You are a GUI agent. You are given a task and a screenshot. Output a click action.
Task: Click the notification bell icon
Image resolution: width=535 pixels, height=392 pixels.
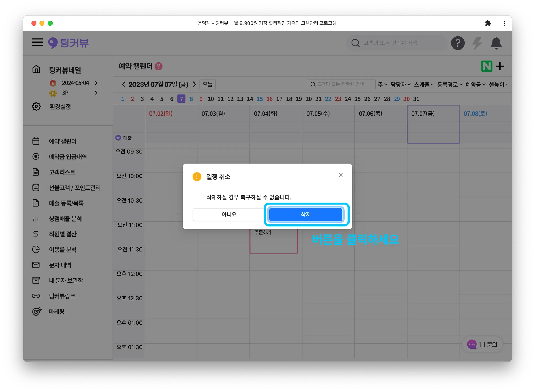click(496, 43)
